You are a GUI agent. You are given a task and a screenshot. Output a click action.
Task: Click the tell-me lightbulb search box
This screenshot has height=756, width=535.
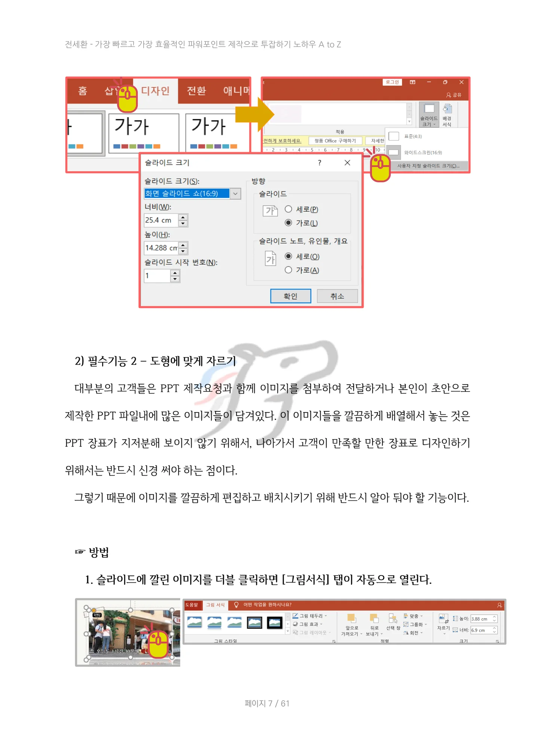[x=263, y=605]
